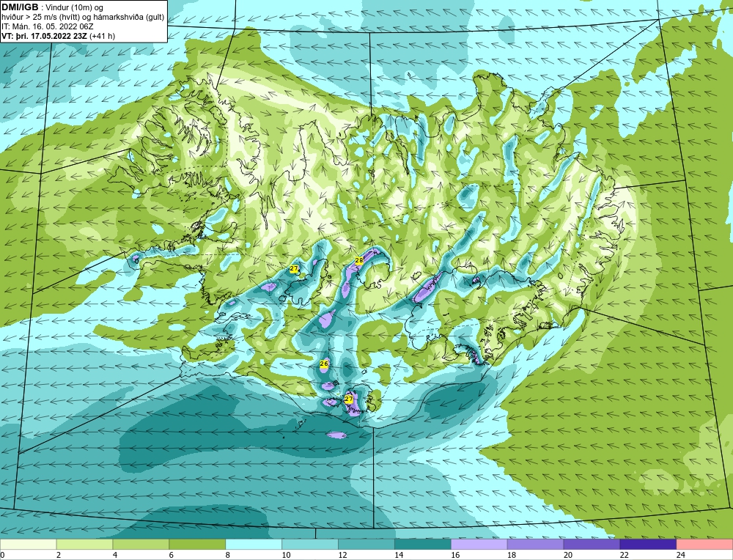Screen dimensions: 733x560
Task: Click the legend scale value 10
Action: click(286, 555)
